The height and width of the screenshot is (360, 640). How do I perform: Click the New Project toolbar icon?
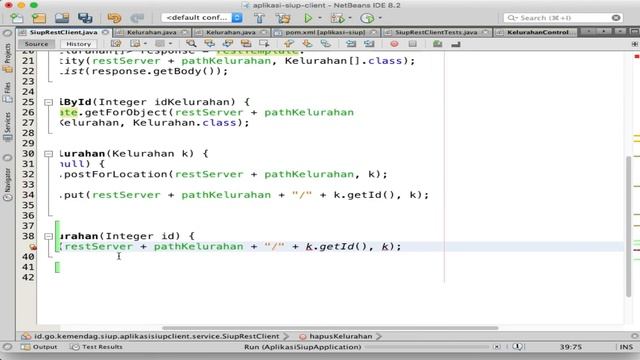pos(39,18)
